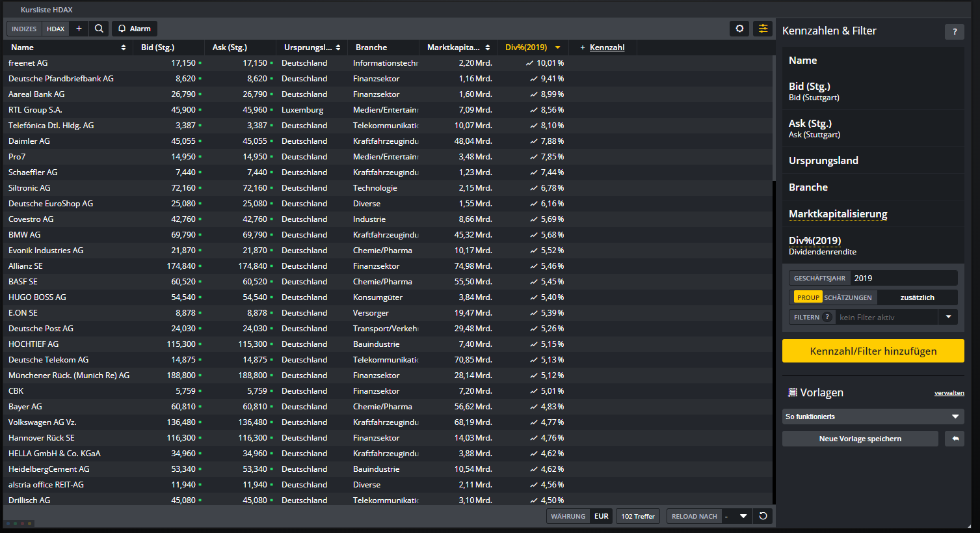Sort by the Marktkapita... column arrows
Image resolution: width=980 pixels, height=533 pixels.
488,48
